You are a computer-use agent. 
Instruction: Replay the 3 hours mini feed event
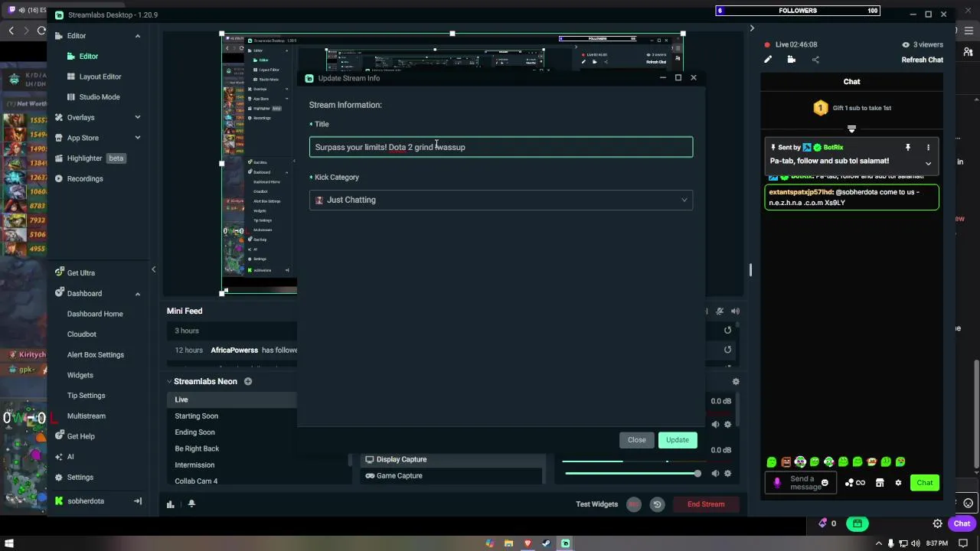[727, 331]
